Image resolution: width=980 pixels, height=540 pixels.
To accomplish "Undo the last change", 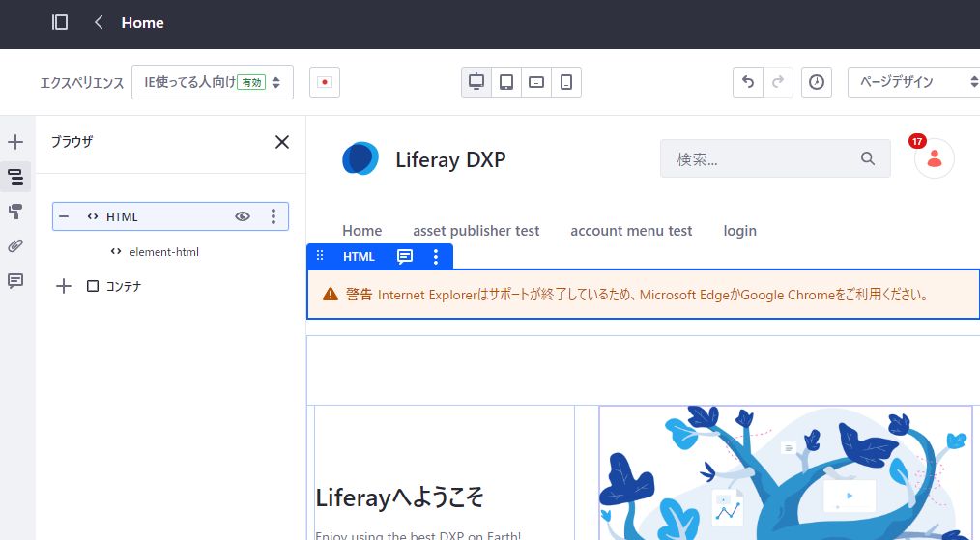I will (747, 82).
